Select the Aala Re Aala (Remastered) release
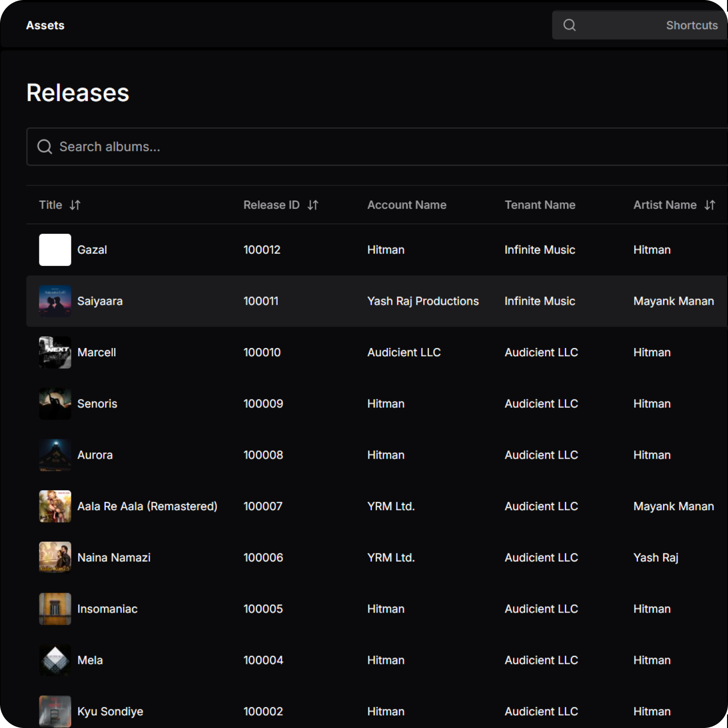 click(147, 506)
